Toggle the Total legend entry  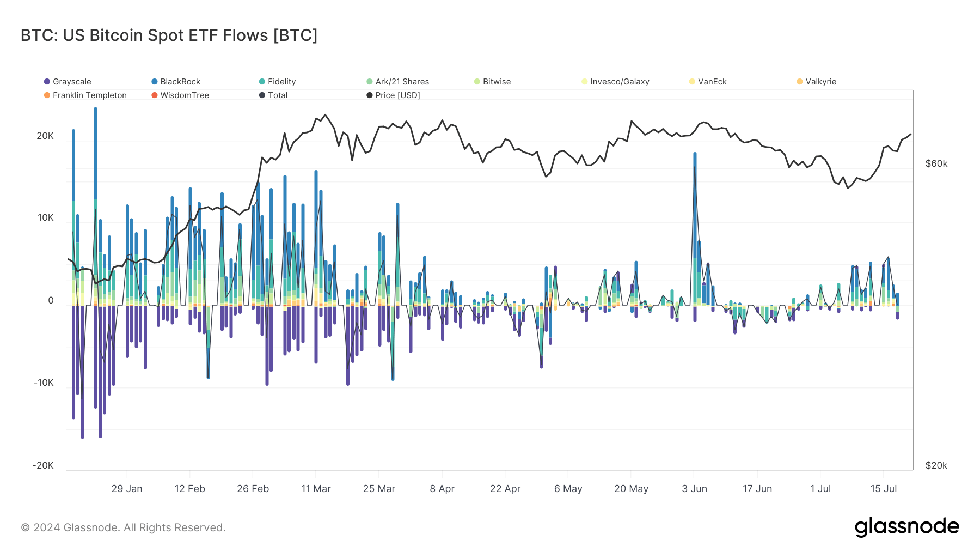click(273, 95)
